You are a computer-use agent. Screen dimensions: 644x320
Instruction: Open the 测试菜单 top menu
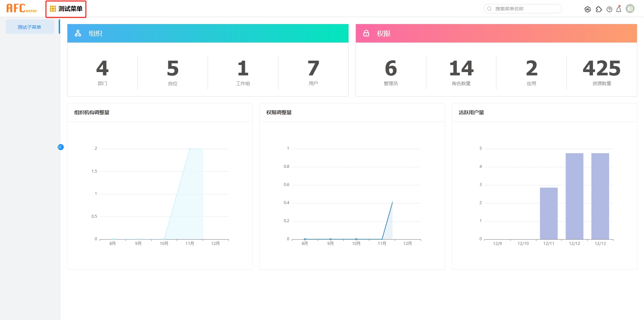click(66, 9)
